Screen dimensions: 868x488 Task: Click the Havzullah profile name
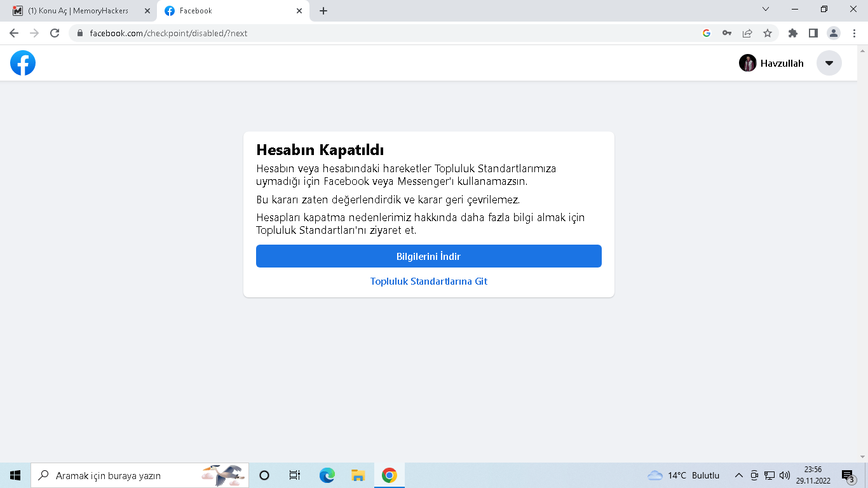(782, 64)
